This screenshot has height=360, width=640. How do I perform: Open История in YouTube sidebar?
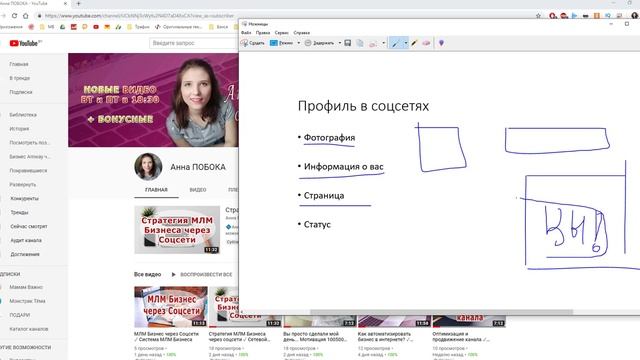point(19,129)
